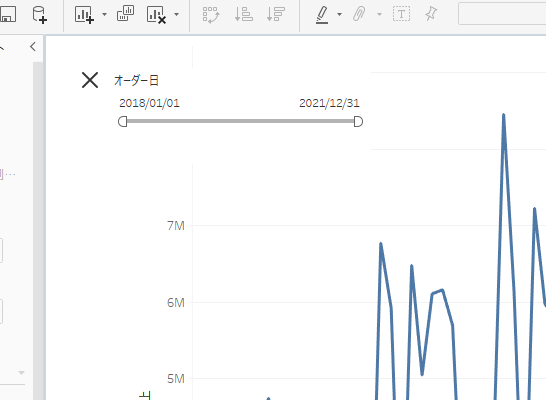Toggle the show mark labels icon

tap(401, 14)
